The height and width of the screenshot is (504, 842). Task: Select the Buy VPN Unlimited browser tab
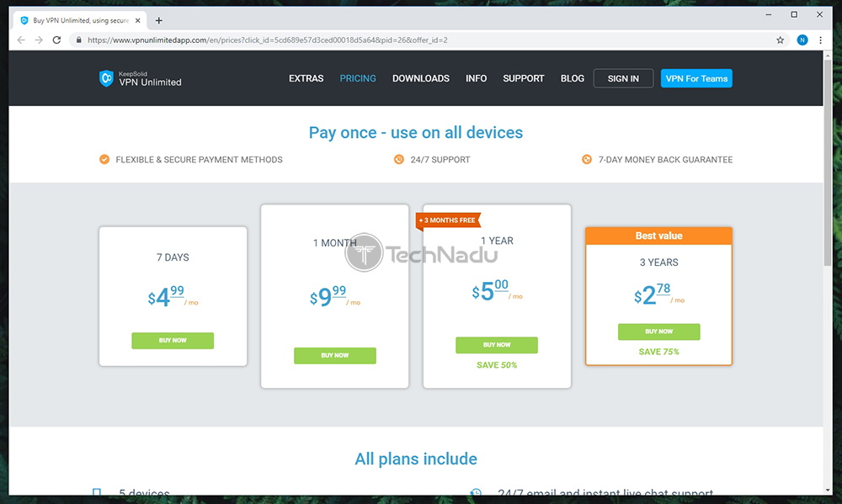81,20
